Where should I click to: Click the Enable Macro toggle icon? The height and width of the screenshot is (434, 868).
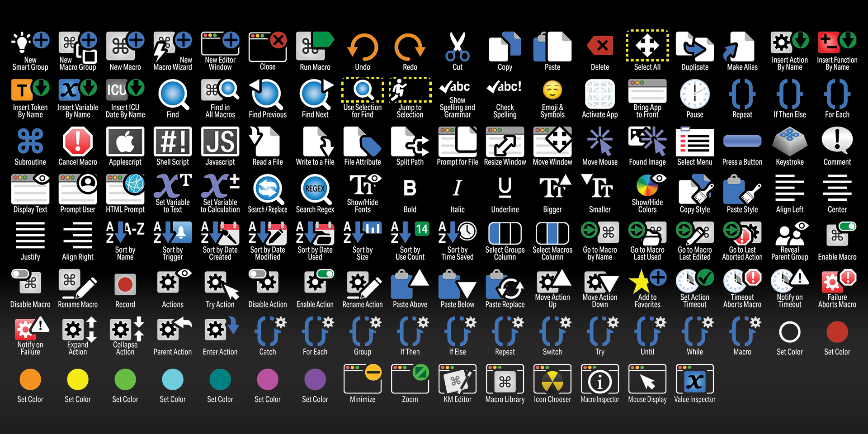841,233
